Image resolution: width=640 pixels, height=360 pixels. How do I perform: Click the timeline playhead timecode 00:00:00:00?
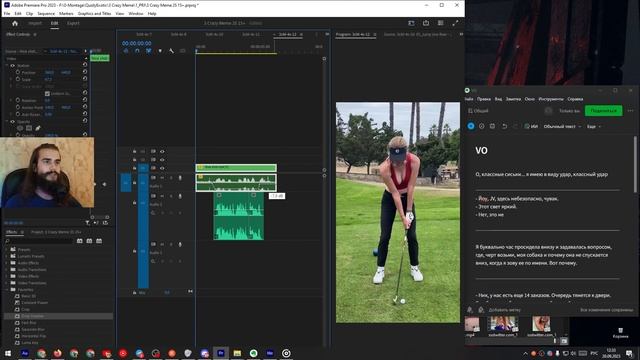click(136, 43)
